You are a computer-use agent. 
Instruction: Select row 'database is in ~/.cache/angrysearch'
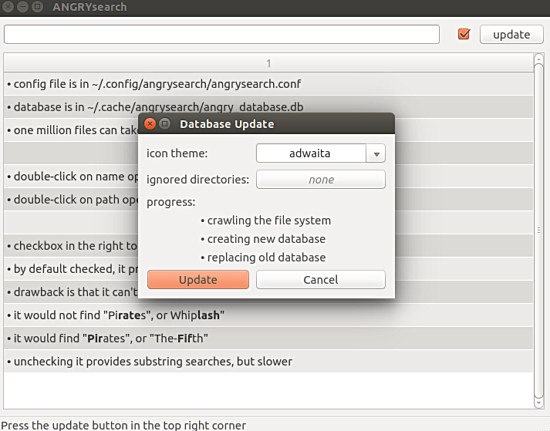269,107
